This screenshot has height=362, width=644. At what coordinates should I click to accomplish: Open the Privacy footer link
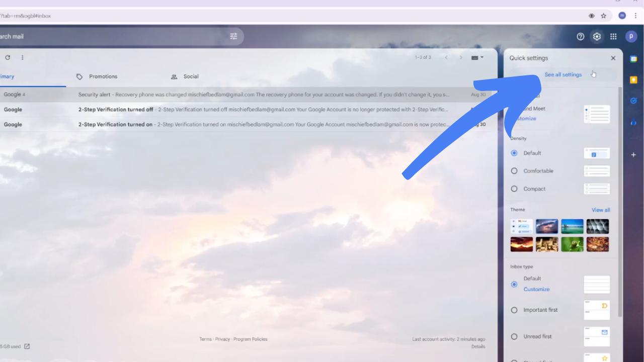pos(222,339)
